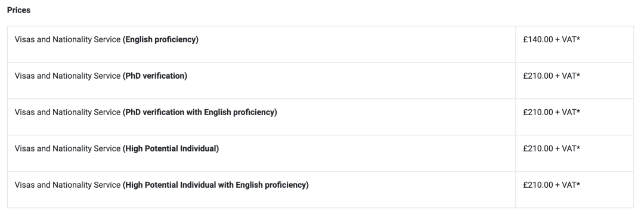644x217 pixels.
Task: Click High Potential Individual service text
Action: point(117,149)
